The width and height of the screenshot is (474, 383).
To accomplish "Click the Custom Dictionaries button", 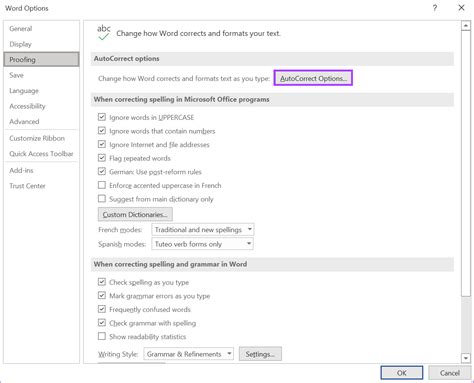I will tap(135, 214).
